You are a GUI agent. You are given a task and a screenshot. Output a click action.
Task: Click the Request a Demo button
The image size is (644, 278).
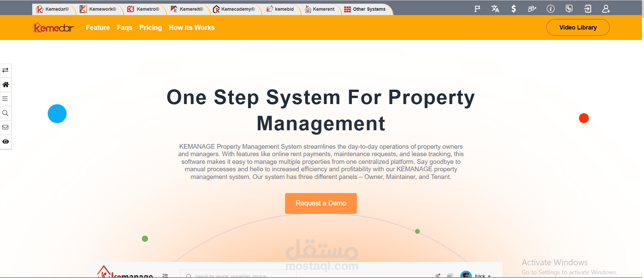coord(321,203)
